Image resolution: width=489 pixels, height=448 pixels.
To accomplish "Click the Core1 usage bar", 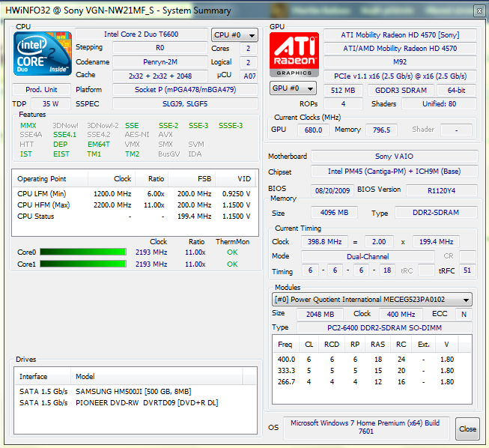I will click(83, 264).
